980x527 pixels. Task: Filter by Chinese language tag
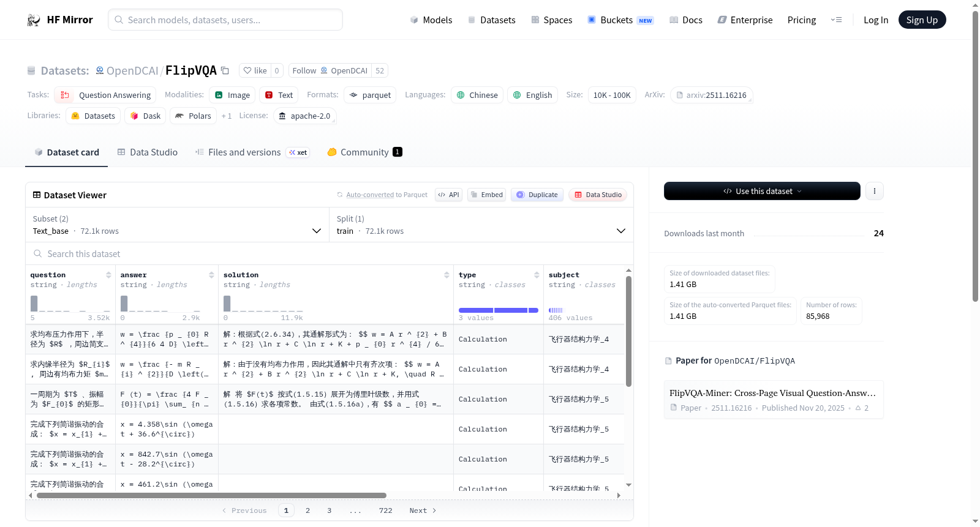pos(477,95)
